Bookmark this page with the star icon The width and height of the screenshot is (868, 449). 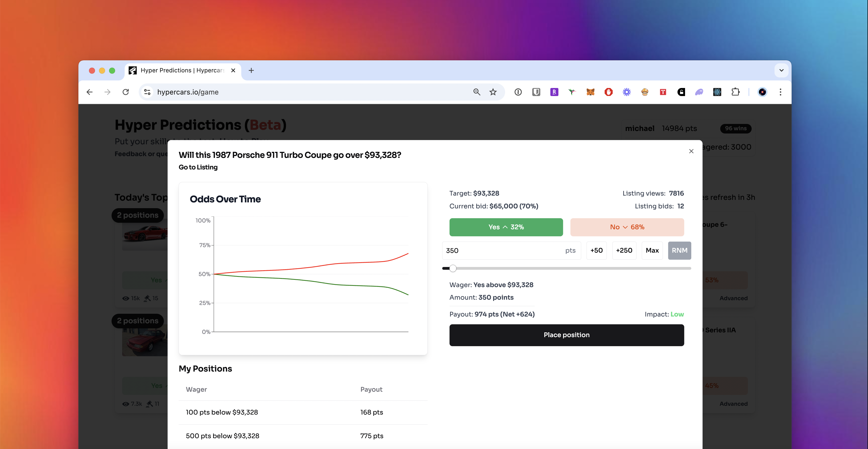[493, 92]
